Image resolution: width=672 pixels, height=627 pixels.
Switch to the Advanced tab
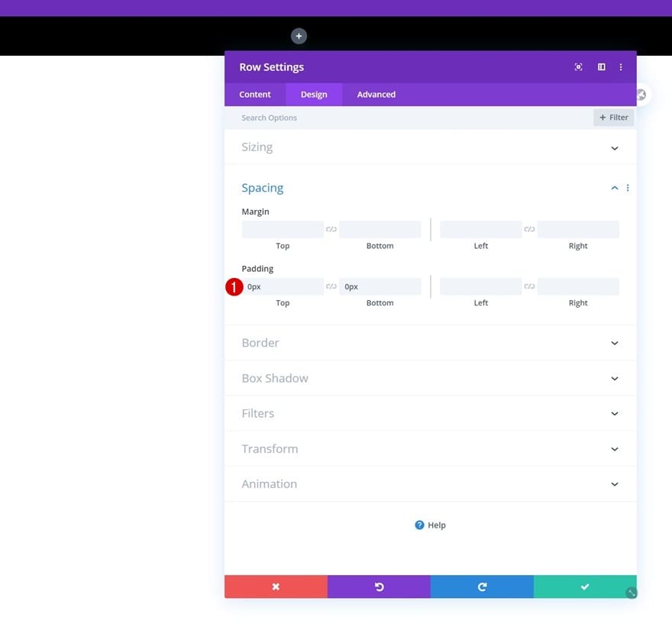[x=376, y=94]
